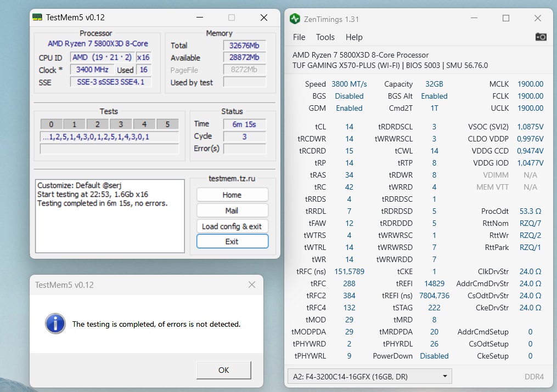Click the BGS Alt value Enabled
This screenshot has width=557, height=392.
(434, 96)
